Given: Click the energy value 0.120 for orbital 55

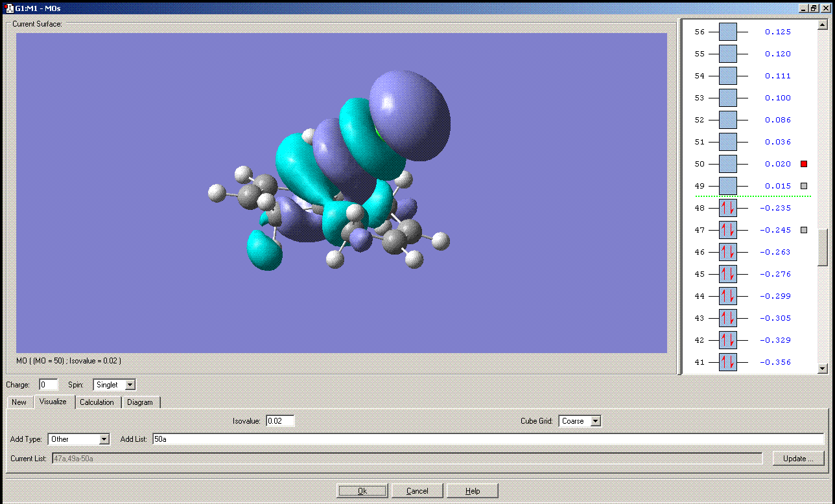Looking at the screenshot, I should coord(778,54).
